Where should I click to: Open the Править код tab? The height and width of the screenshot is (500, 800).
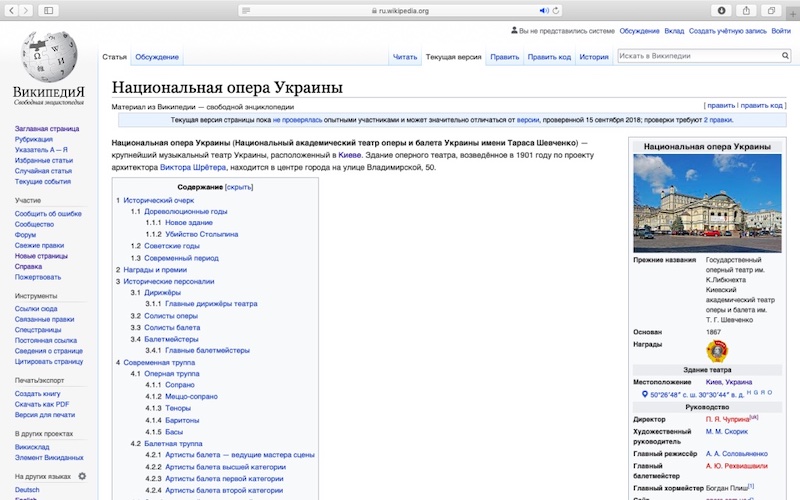[549, 57]
